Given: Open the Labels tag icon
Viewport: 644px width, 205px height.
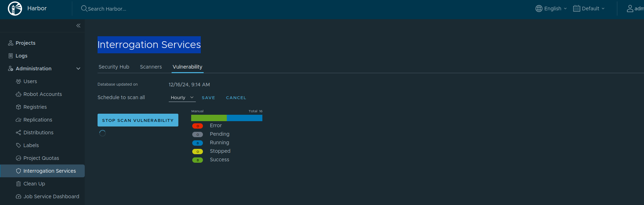Looking at the screenshot, I should click(19, 145).
